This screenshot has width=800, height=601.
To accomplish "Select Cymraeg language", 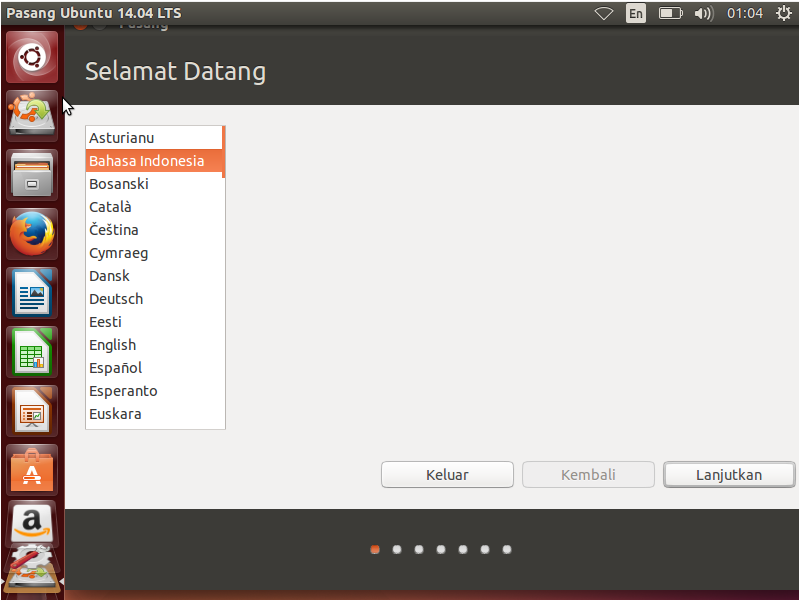I will pyautogui.click(x=154, y=253).
